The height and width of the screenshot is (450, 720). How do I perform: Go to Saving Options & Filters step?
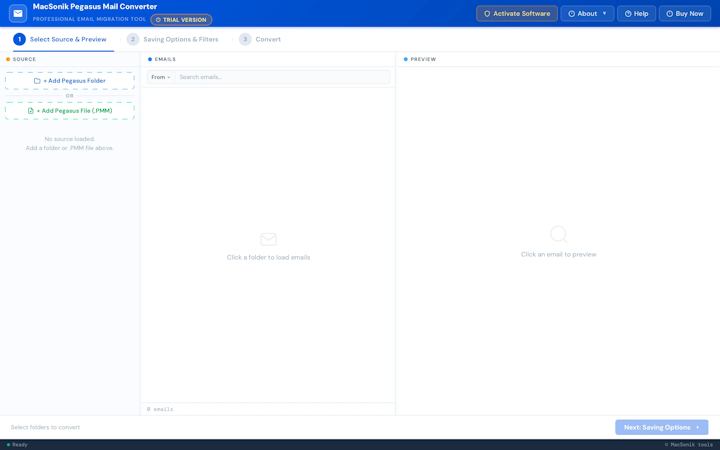click(x=172, y=39)
